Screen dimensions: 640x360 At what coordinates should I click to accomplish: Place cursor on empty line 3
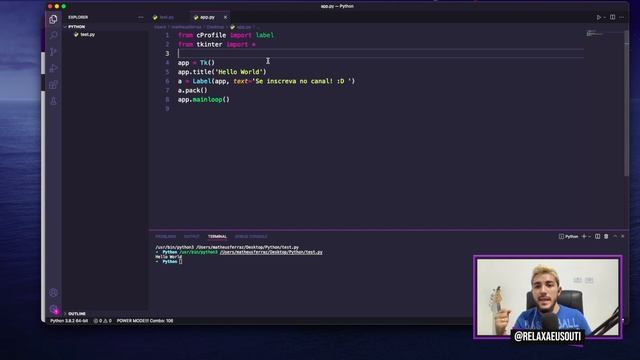[x=380, y=53]
